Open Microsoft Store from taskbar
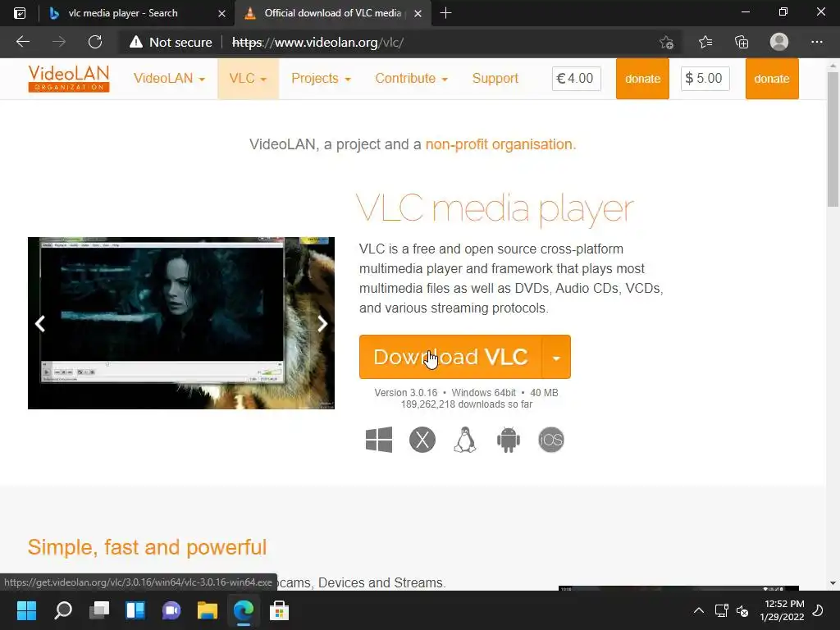The image size is (840, 630). pos(279,610)
